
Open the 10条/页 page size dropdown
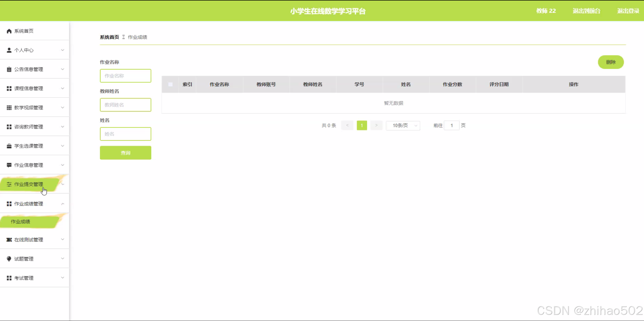pyautogui.click(x=403, y=125)
